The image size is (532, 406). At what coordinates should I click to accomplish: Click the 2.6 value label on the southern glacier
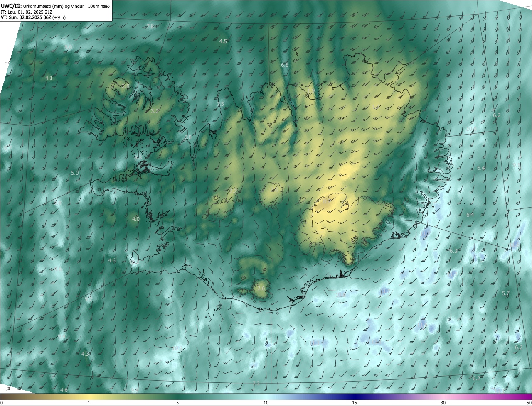[x=261, y=289]
